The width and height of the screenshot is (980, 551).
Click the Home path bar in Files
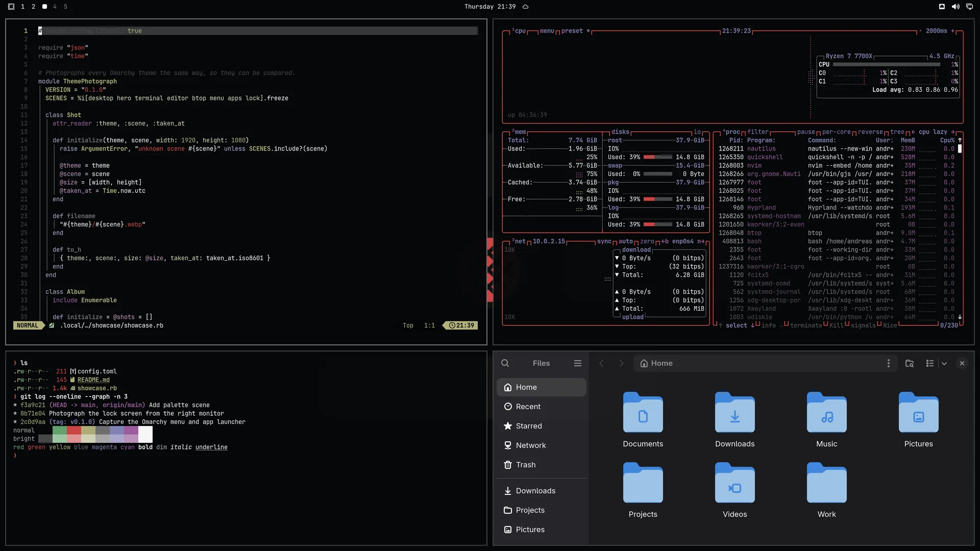pyautogui.click(x=765, y=363)
